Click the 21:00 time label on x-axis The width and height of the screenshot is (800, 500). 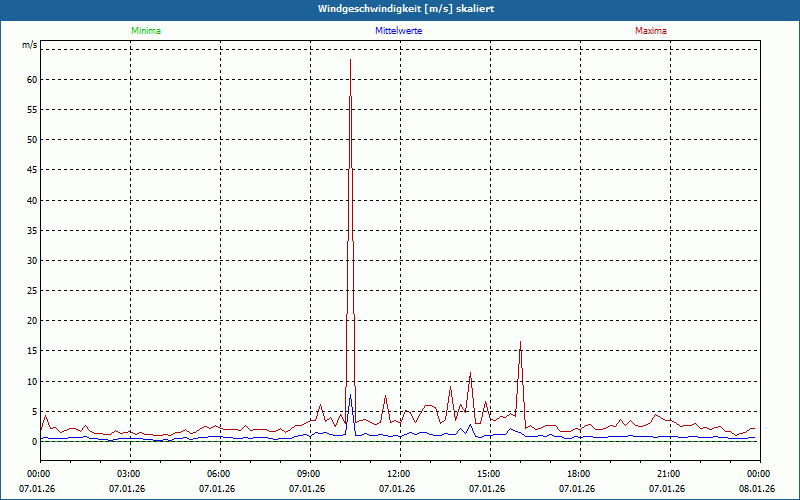670,474
